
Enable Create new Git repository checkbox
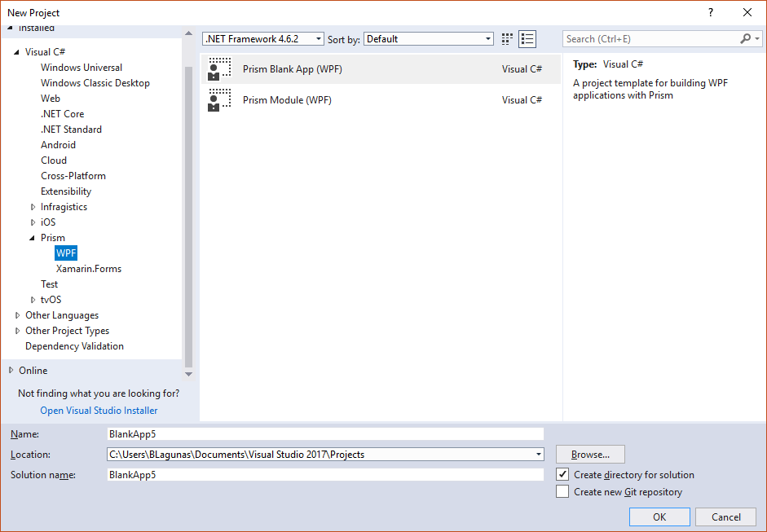point(562,491)
